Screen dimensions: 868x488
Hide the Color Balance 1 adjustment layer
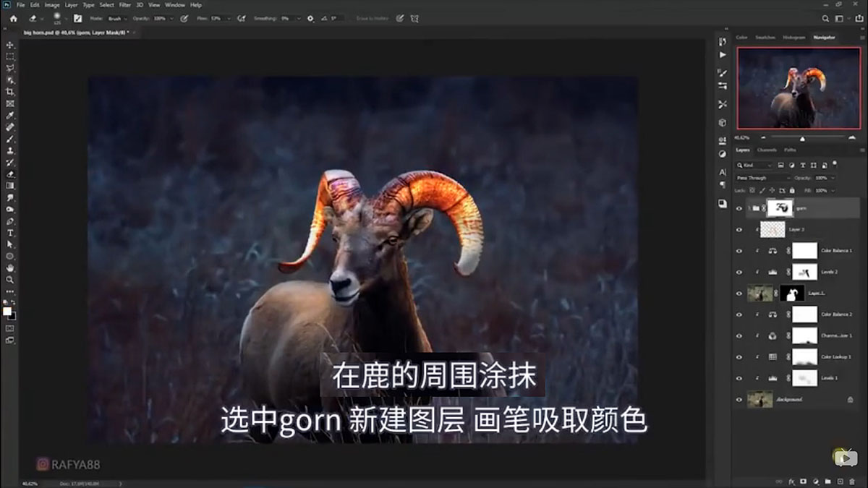coord(739,250)
